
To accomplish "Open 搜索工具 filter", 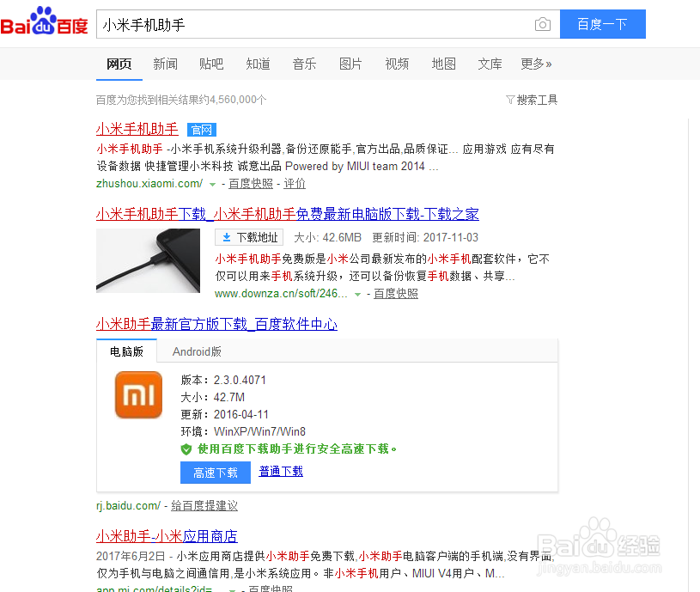I will [532, 100].
